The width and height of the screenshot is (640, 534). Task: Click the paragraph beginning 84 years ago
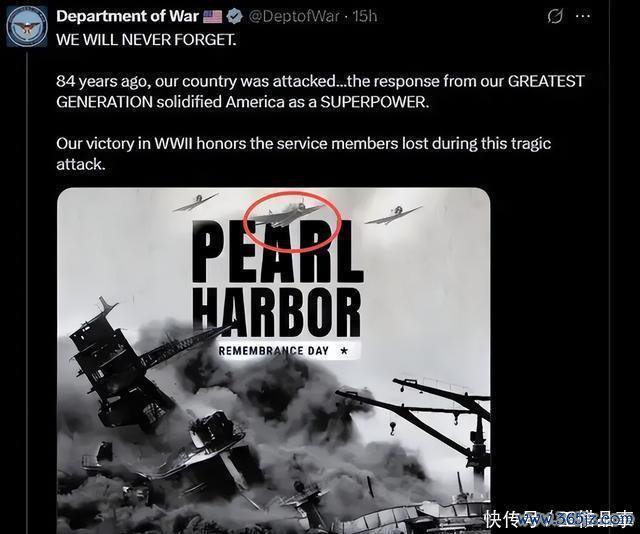320,91
